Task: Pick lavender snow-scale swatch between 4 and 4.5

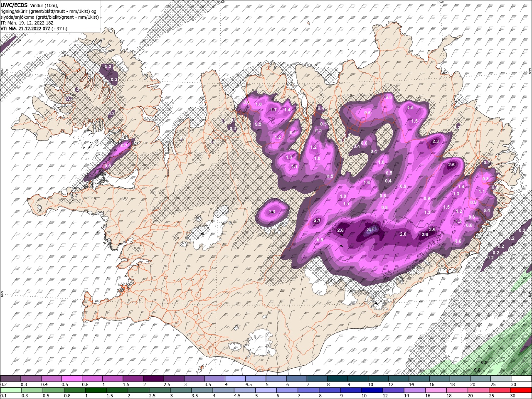Action: (234, 379)
